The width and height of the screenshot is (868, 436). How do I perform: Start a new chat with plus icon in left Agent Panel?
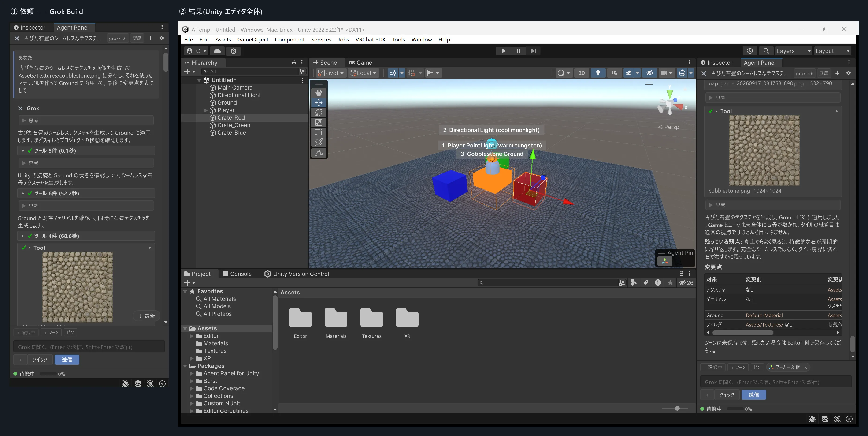[150, 38]
